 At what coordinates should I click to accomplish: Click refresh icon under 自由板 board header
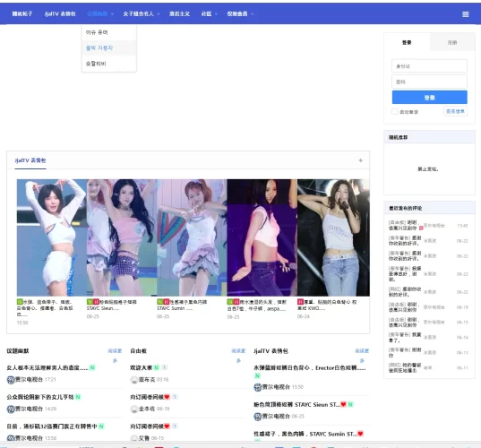pyautogui.click(x=238, y=360)
